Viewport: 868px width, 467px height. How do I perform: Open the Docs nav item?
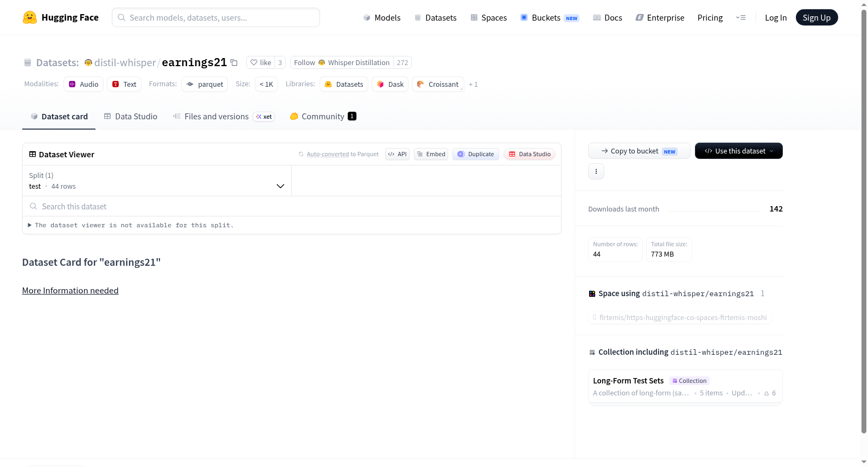tap(608, 17)
